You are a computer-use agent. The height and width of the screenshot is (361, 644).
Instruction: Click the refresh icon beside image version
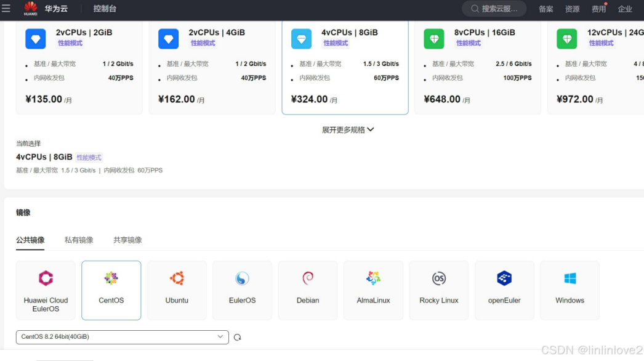[238, 337]
